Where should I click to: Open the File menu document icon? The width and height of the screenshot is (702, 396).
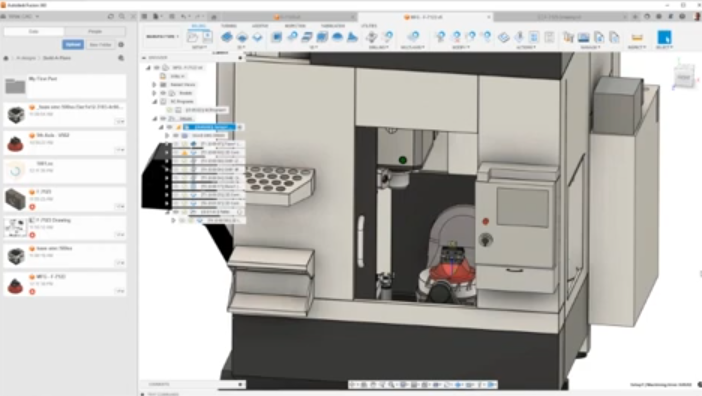(156, 17)
